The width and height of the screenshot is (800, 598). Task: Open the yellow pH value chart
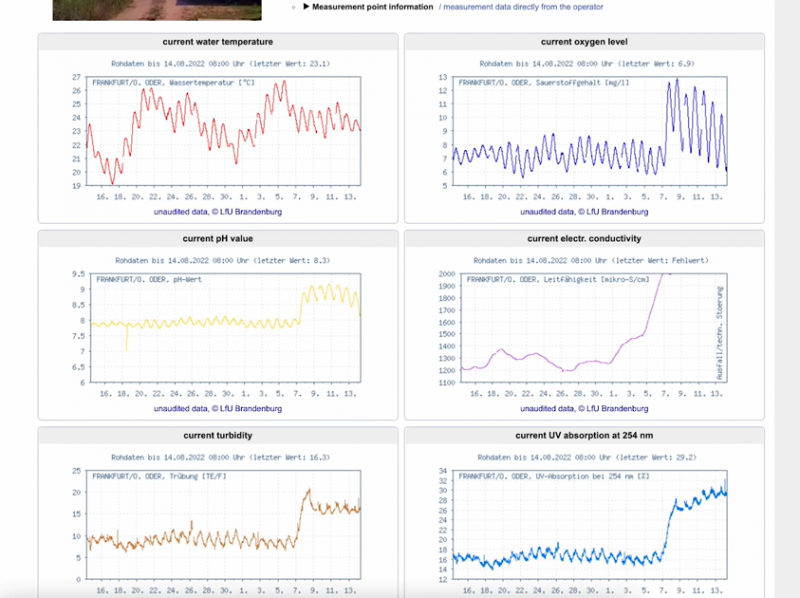point(222,326)
